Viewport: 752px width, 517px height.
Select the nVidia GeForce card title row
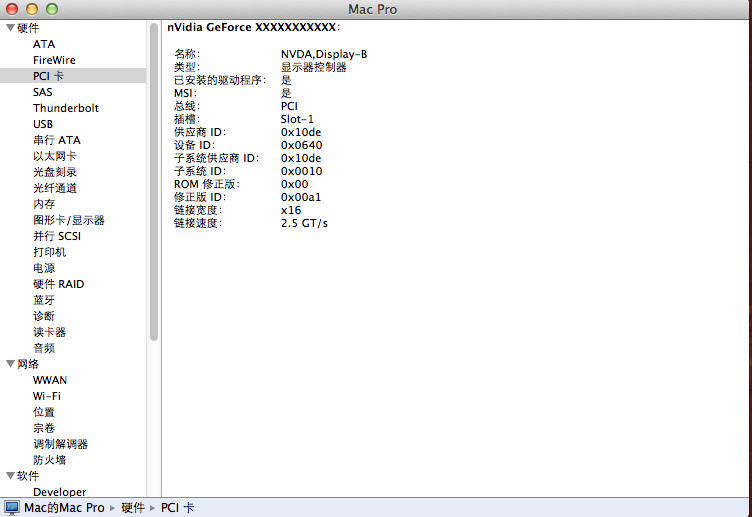[253, 27]
